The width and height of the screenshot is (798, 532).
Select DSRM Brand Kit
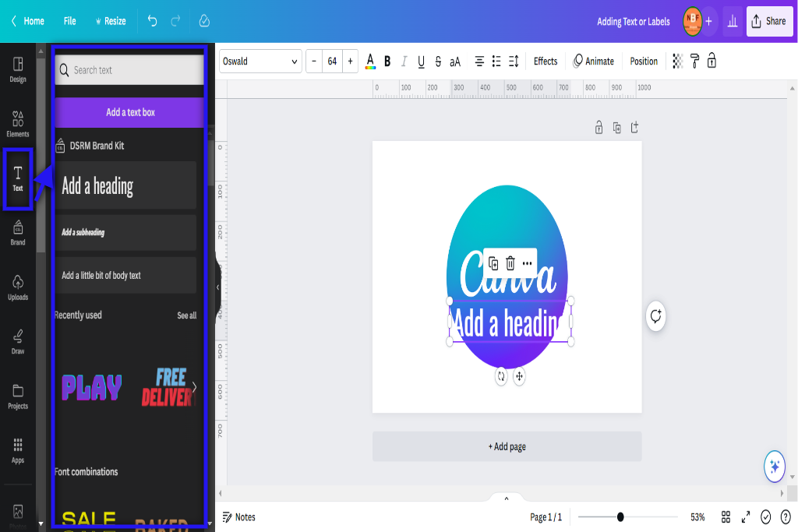coord(90,146)
